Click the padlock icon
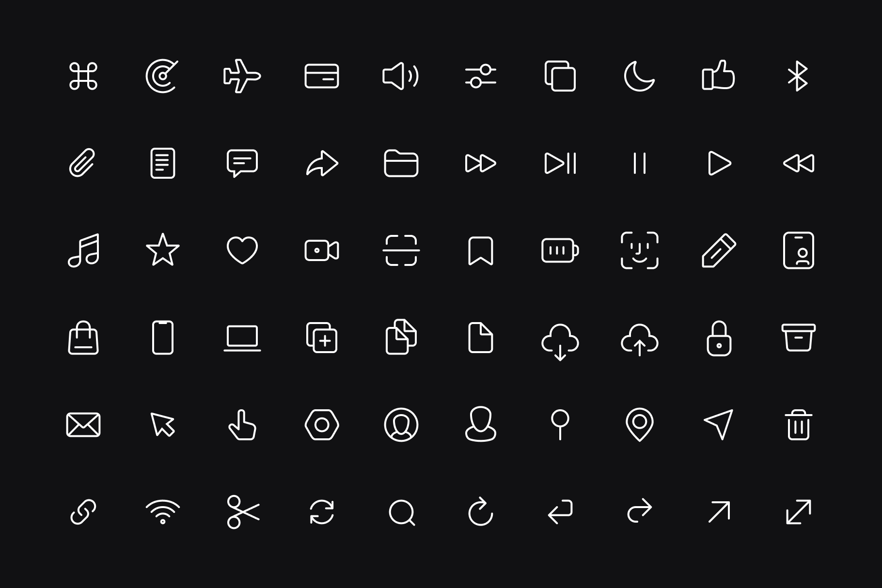882x588 pixels. tap(719, 338)
